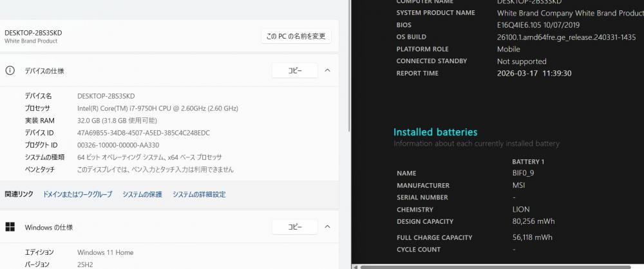This screenshot has width=644, height=269.
Task: Select the processor value i7-9750H text
Action: pos(158,108)
